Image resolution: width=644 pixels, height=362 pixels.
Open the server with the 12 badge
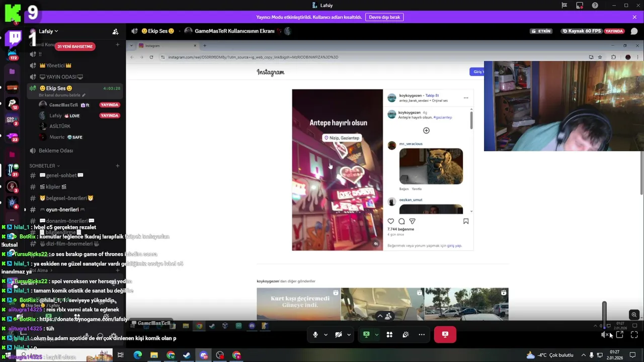[x=13, y=104]
